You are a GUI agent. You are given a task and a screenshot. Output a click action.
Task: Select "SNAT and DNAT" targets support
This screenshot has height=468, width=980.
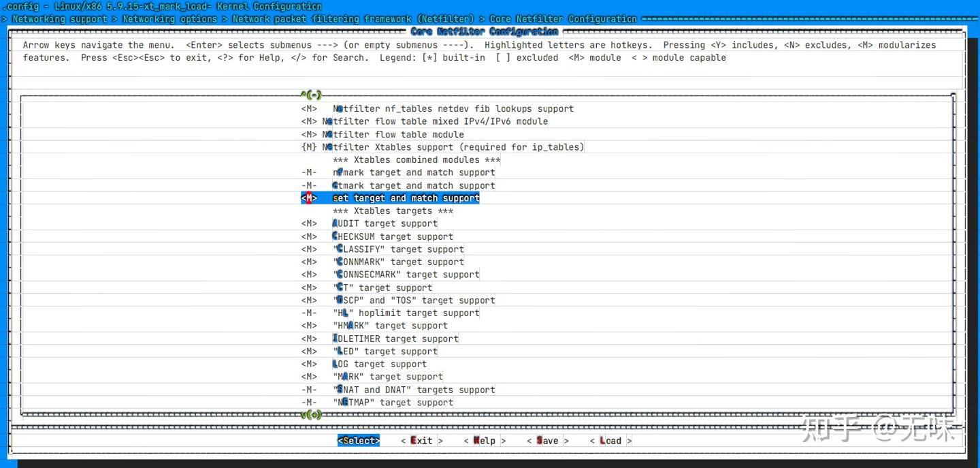414,390
